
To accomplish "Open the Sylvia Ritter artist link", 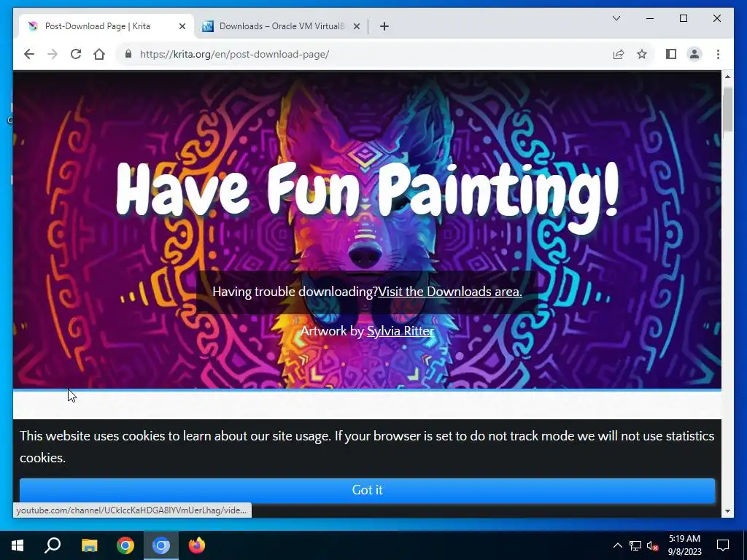I will pyautogui.click(x=400, y=330).
